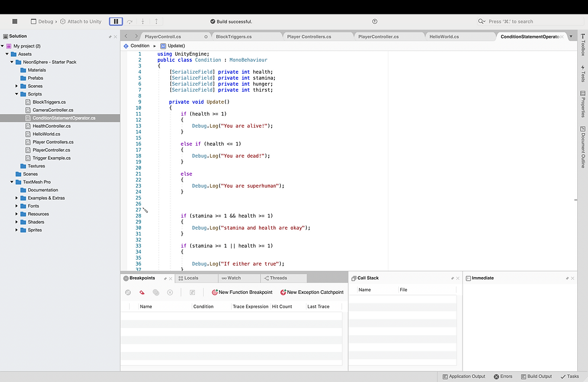The image size is (588, 382).
Task: Expand the Scenes folder under NeonSphere
Action: point(17,86)
